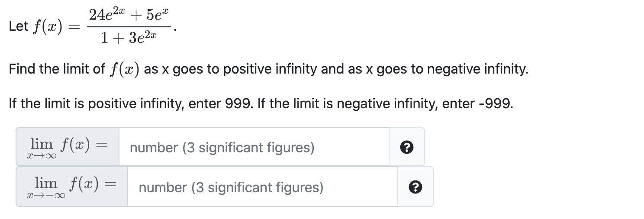Select the denominator 1 + 3e^2x
The image size is (644, 219).
coord(128,38)
